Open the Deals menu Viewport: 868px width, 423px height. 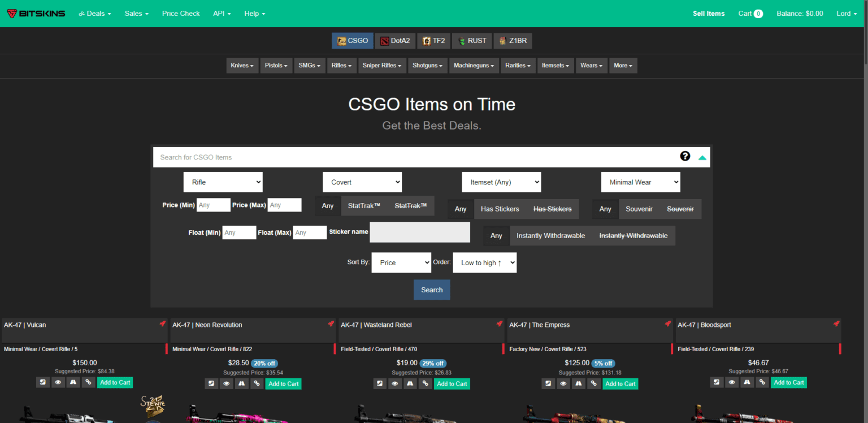click(x=95, y=14)
